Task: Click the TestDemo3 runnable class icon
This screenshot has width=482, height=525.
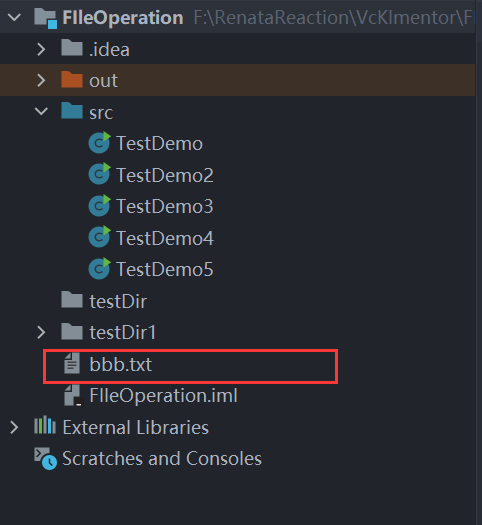Action: pyautogui.click(x=99, y=206)
